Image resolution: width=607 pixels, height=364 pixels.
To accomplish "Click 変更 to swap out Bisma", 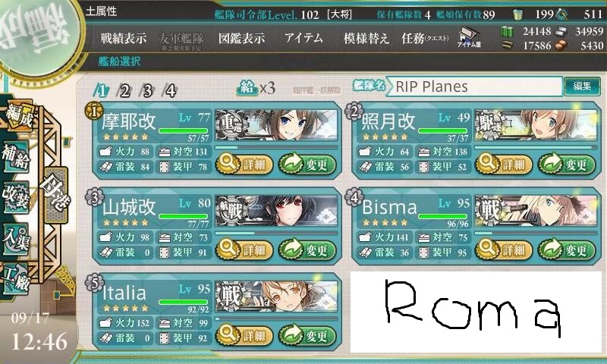I will coord(566,250).
